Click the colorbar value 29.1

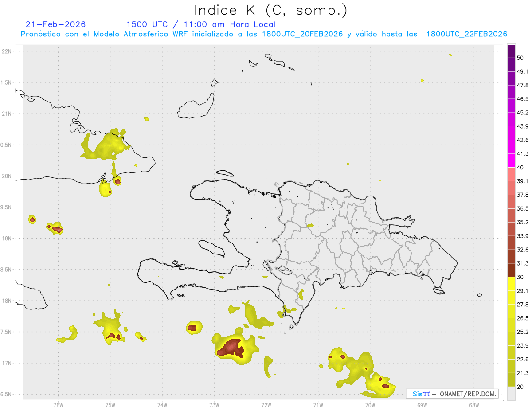[523, 291]
